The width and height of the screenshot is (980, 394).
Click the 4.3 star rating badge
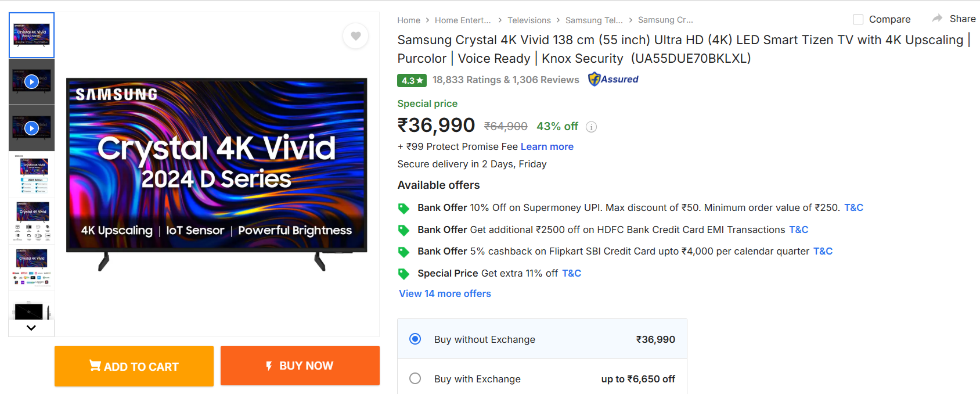[x=412, y=80]
